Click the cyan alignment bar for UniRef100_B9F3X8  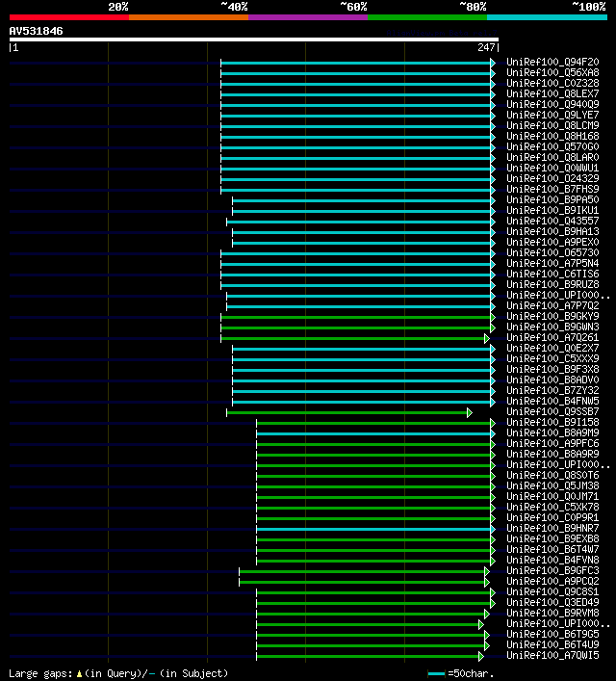pos(362,371)
